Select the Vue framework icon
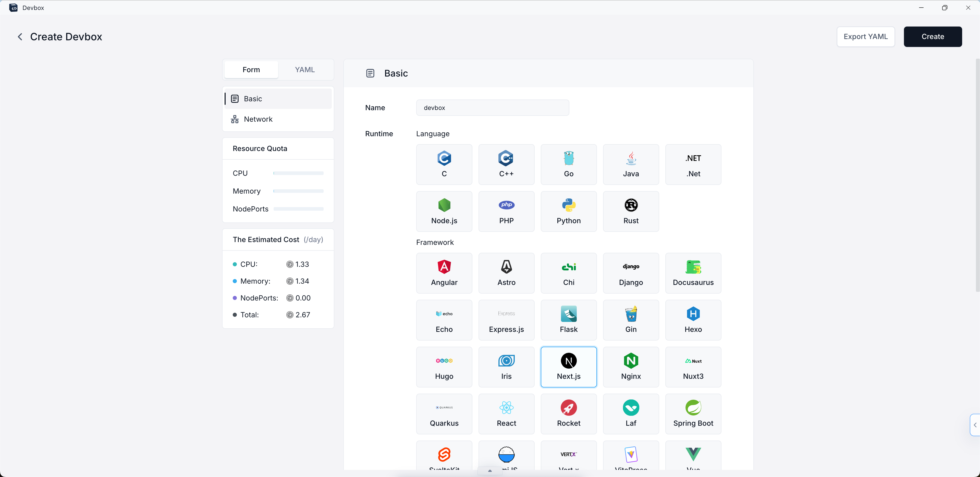 693,456
